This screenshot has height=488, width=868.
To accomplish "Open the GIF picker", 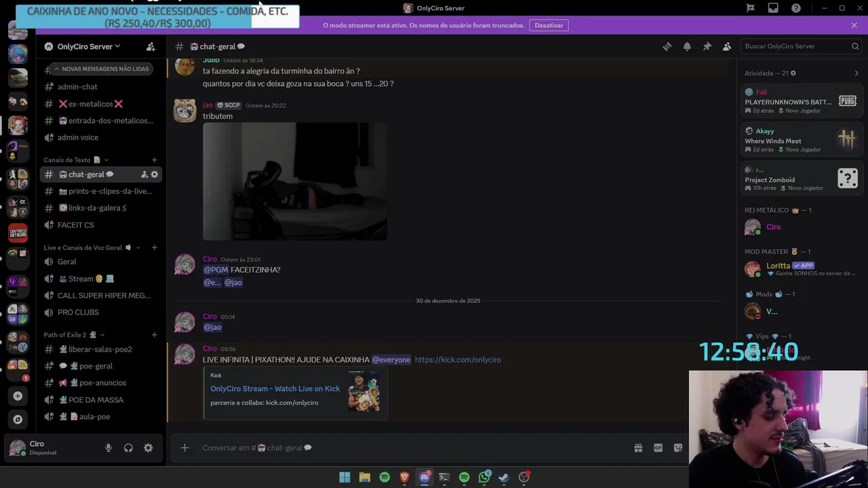I will coord(658,448).
